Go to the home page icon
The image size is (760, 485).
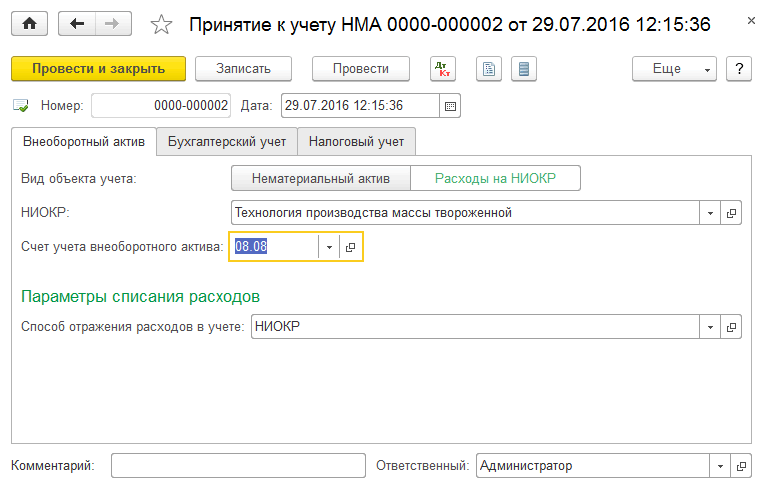[29, 24]
